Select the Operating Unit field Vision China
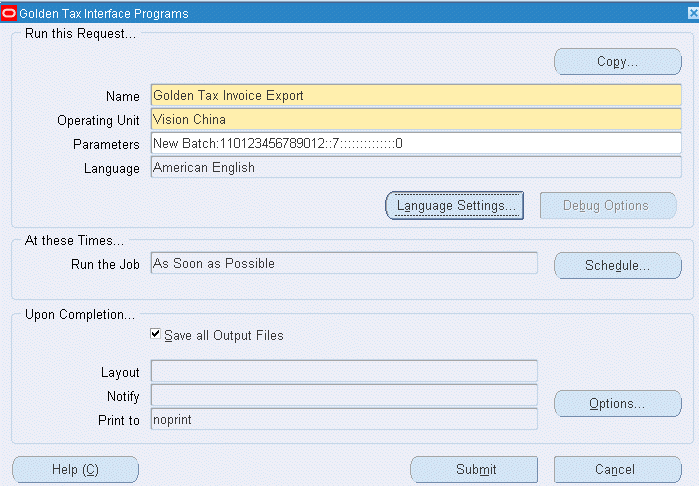 (x=416, y=119)
